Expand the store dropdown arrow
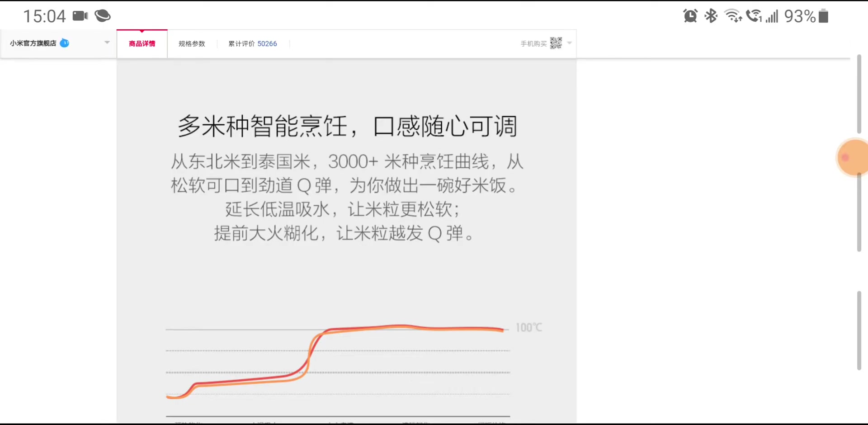Screen dimensions: 868x425 coord(107,42)
